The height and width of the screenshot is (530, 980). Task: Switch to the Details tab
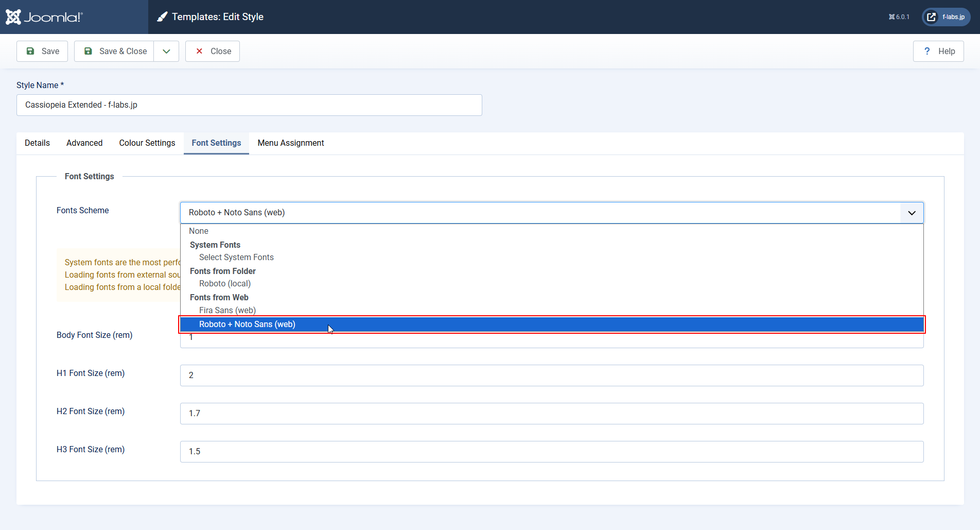[x=37, y=143]
